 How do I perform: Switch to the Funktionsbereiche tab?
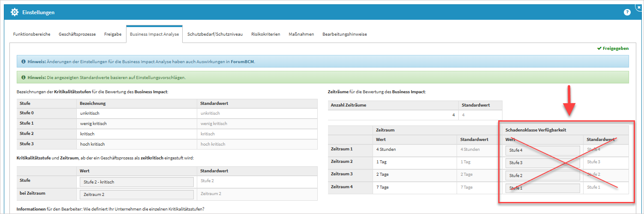pyautogui.click(x=32, y=34)
